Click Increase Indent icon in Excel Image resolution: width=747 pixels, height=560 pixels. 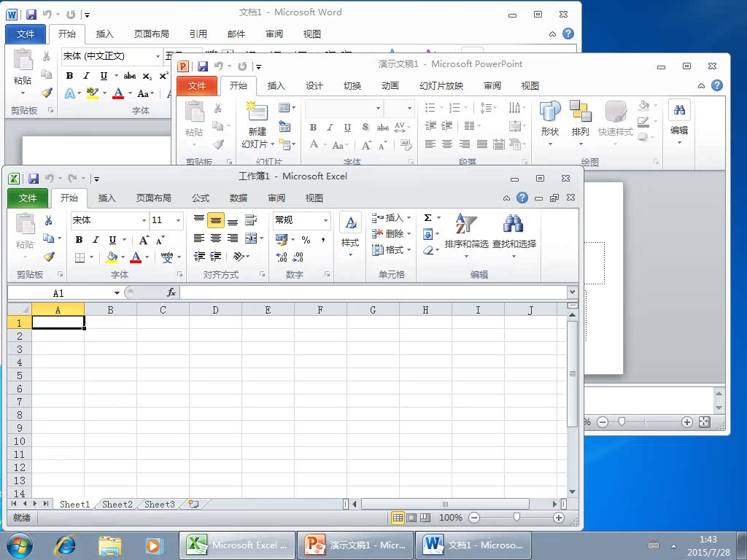tap(216, 257)
